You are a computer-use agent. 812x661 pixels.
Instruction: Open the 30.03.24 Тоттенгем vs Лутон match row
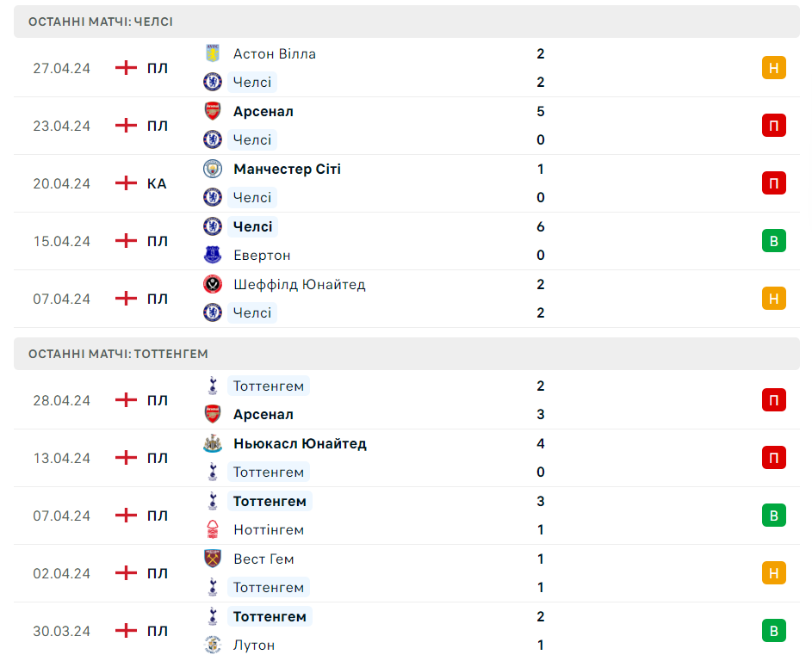pyautogui.click(x=406, y=631)
